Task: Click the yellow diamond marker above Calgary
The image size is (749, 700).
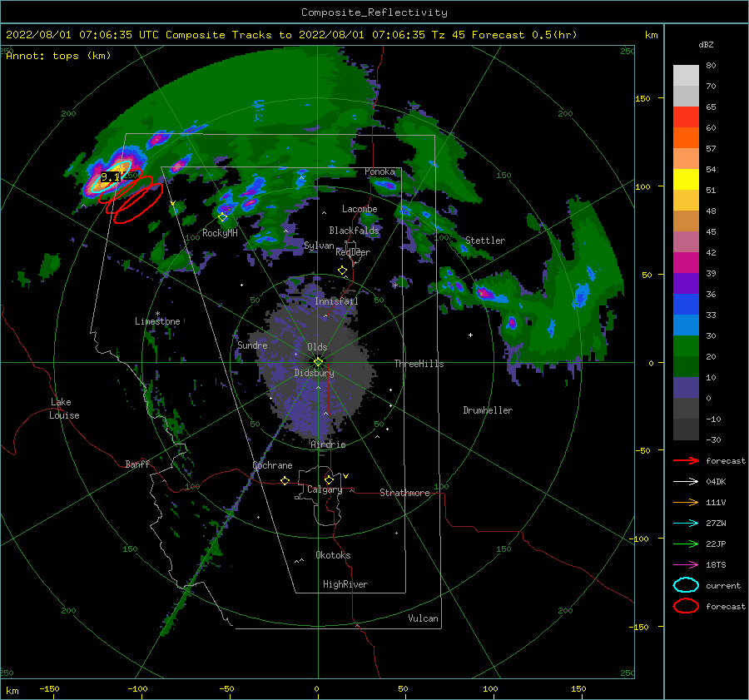Action: 329,479
